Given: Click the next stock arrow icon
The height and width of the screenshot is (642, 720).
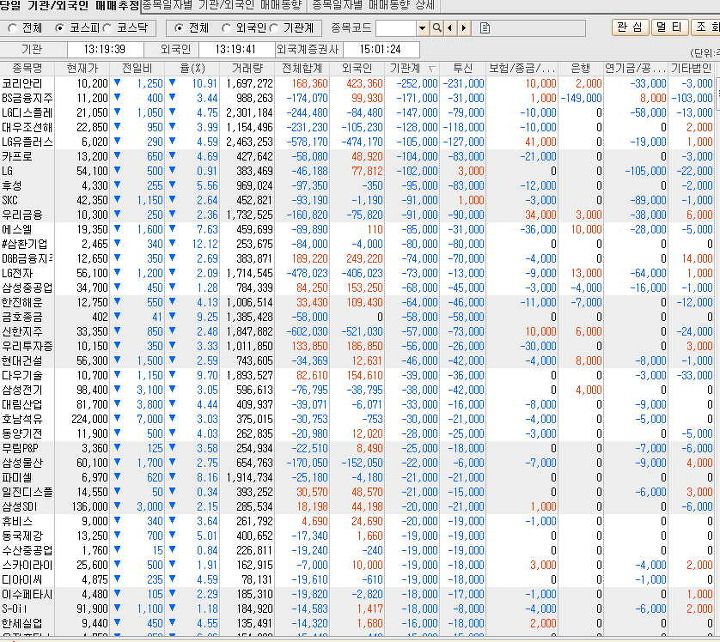Looking at the screenshot, I should click(464, 28).
